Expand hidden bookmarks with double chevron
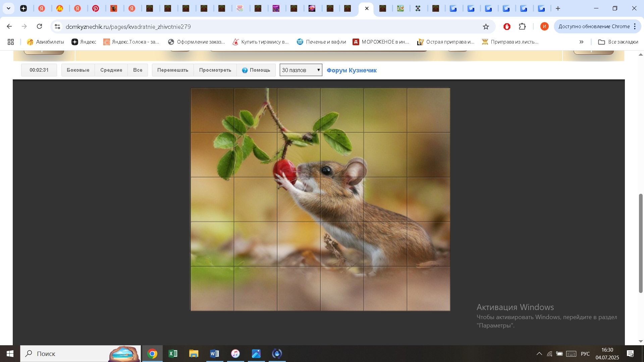The width and height of the screenshot is (644, 362). point(581,42)
